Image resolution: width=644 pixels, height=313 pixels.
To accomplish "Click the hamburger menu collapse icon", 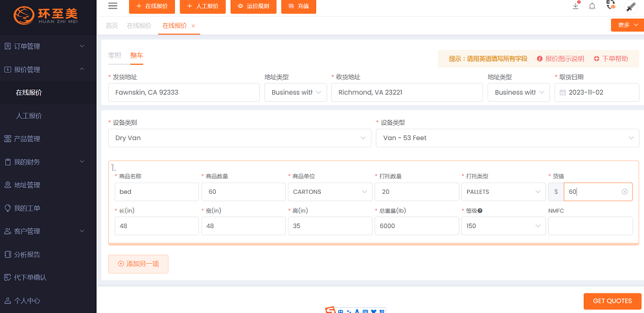I will click(113, 6).
